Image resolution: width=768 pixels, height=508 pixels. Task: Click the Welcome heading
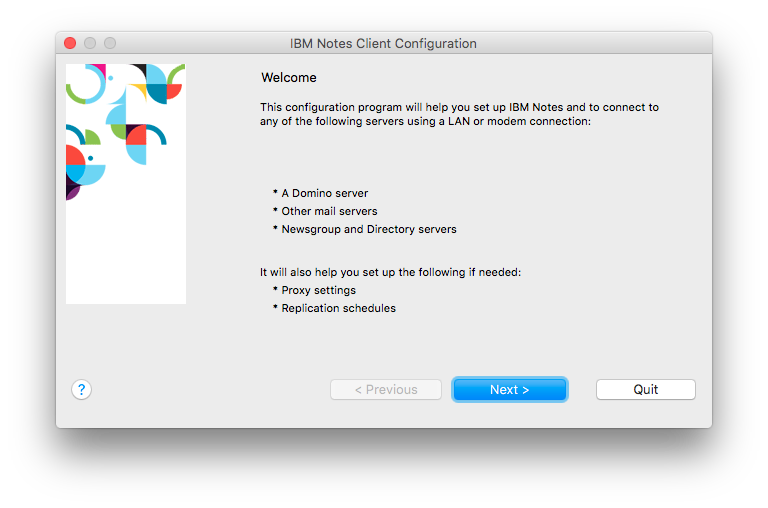[x=289, y=77]
